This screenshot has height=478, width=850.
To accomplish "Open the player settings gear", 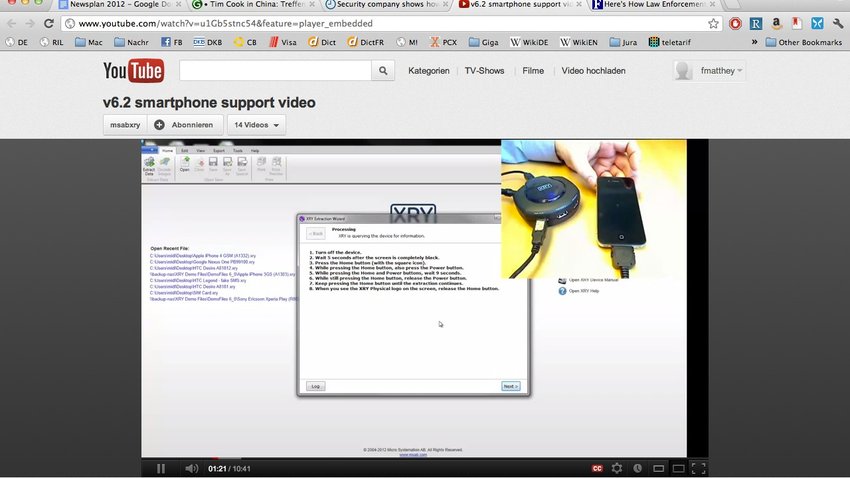I will click(617, 468).
